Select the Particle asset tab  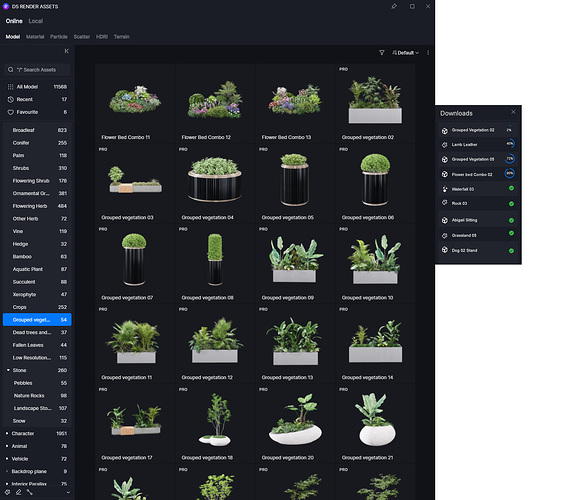coord(59,37)
